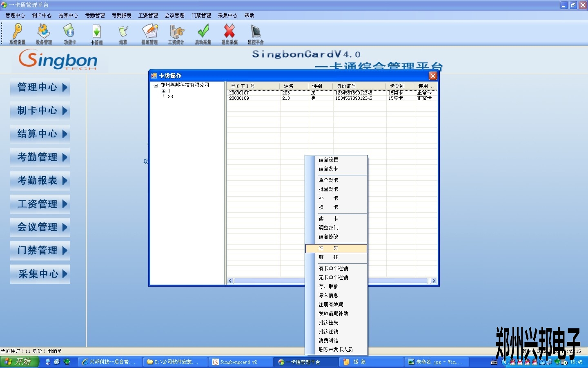The height and width of the screenshot is (368, 588).
Task: Choose 补卡 from context menu
Action: pos(336,198)
